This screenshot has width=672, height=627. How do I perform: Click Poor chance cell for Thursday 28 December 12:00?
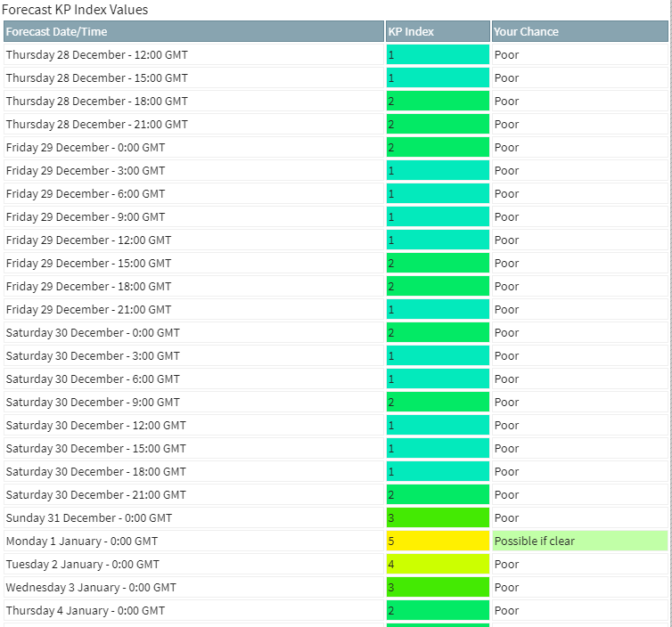point(580,55)
